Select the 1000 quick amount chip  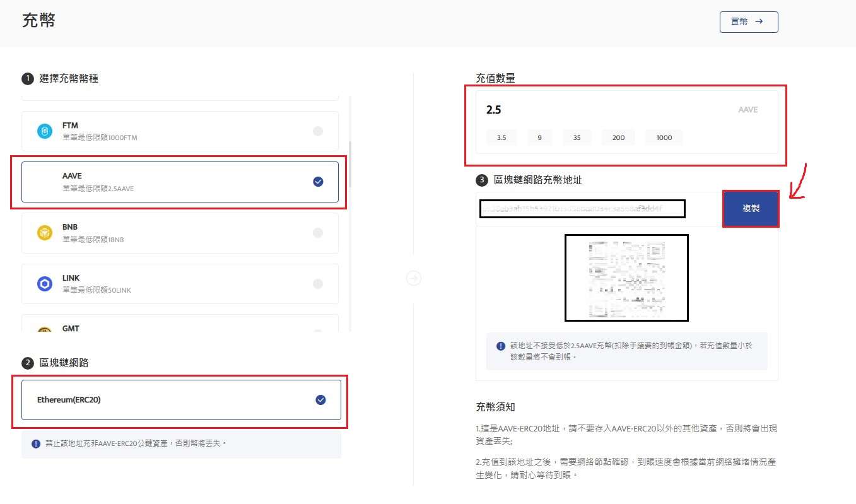pyautogui.click(x=664, y=137)
